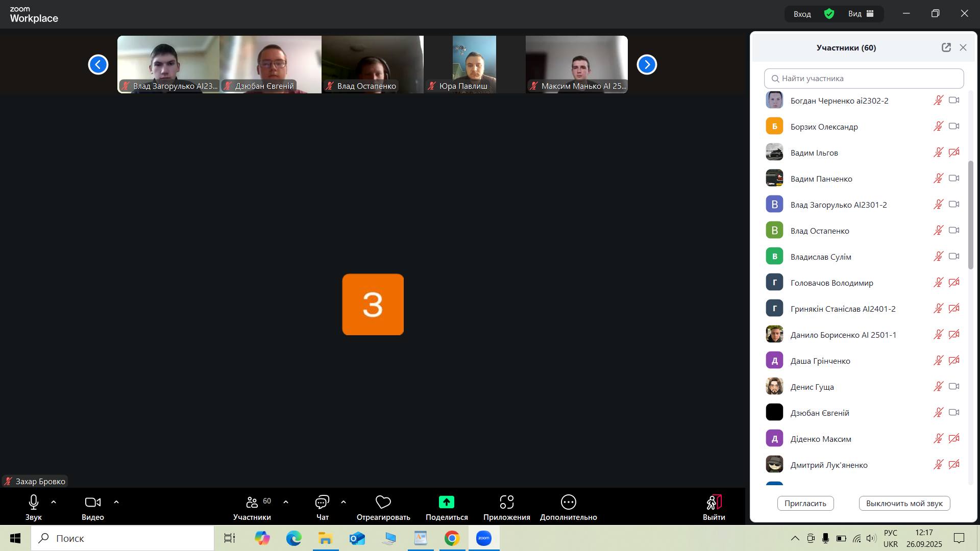Screen dimensions: 980x551
Task: Click the Leave meeting icon
Action: [714, 503]
